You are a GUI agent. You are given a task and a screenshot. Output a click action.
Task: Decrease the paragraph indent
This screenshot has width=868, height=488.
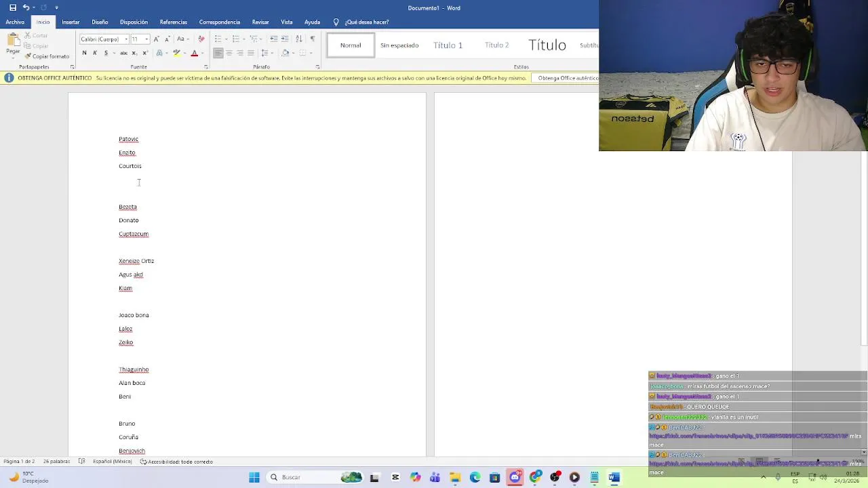tap(273, 39)
